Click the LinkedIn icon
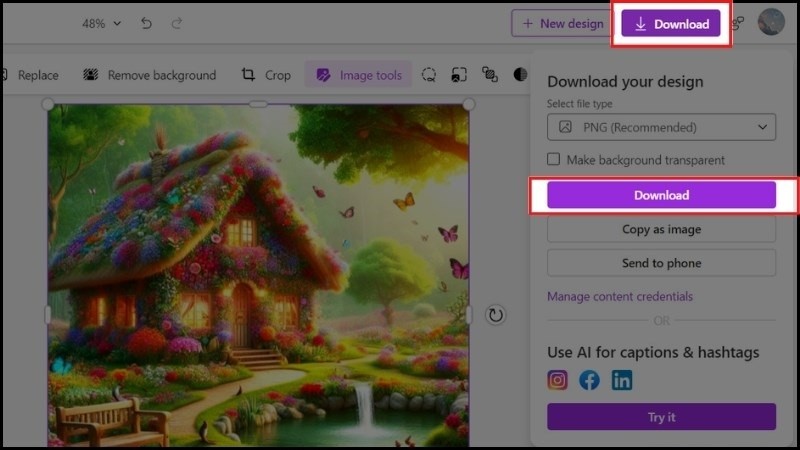 click(x=622, y=380)
